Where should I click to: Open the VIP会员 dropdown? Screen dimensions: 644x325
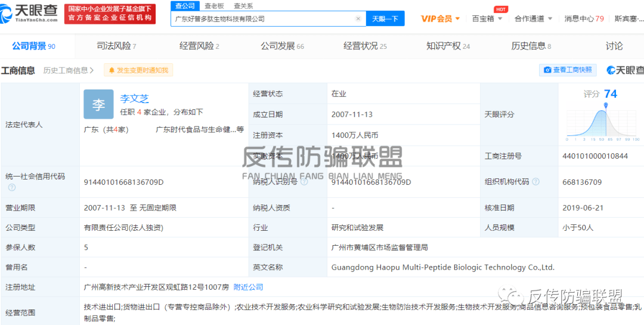(x=441, y=18)
